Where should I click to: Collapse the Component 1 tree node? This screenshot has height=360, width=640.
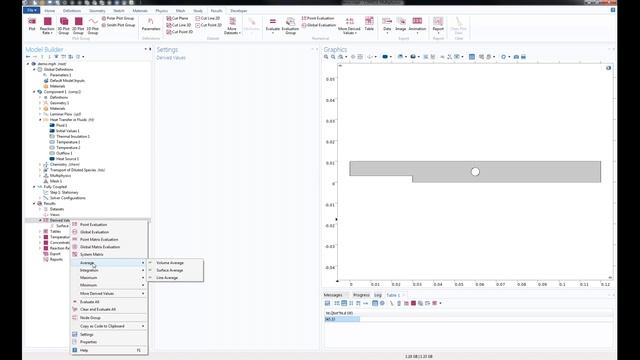[x=34, y=92]
